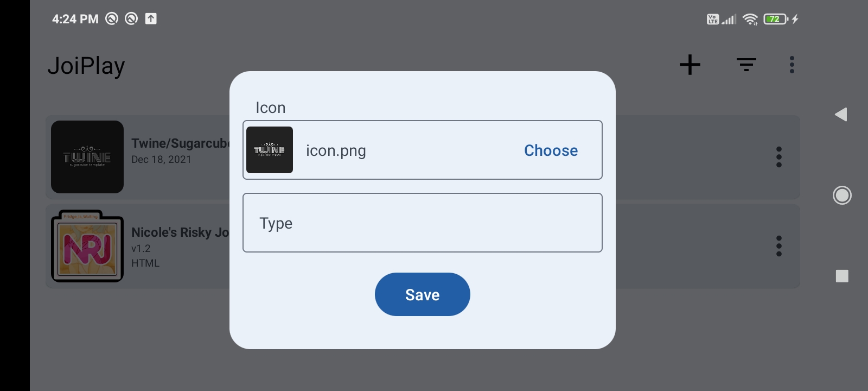Tap the Wi-Fi status icon

click(x=750, y=20)
